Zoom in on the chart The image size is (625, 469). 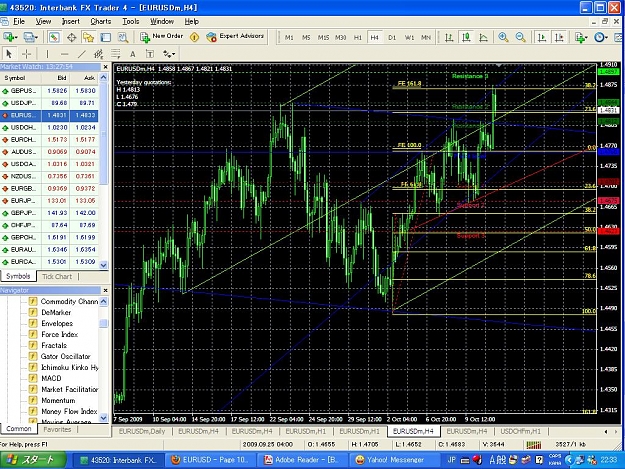[503, 37]
